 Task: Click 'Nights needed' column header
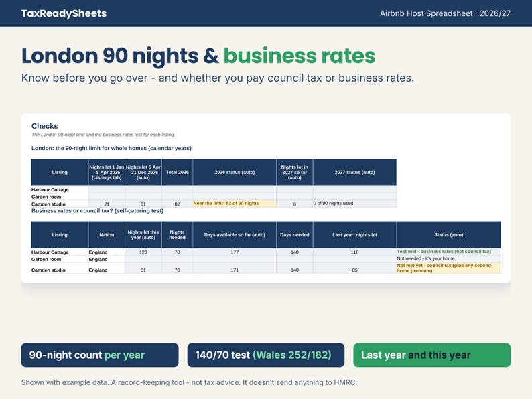[x=177, y=234]
